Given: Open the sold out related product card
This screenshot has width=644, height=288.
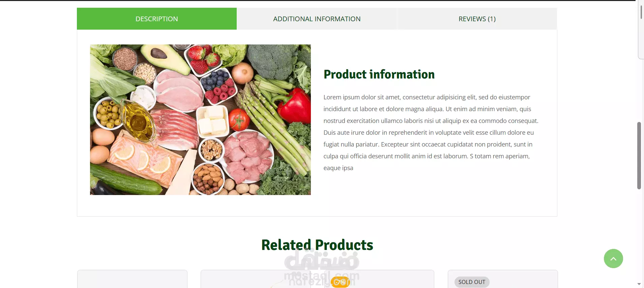Looking at the screenshot, I should (503, 279).
